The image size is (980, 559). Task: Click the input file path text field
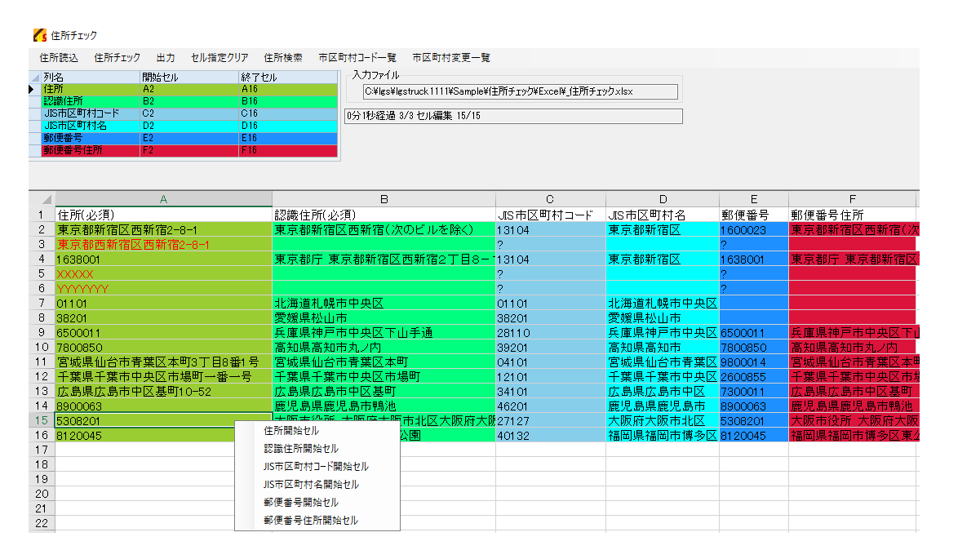click(x=521, y=91)
